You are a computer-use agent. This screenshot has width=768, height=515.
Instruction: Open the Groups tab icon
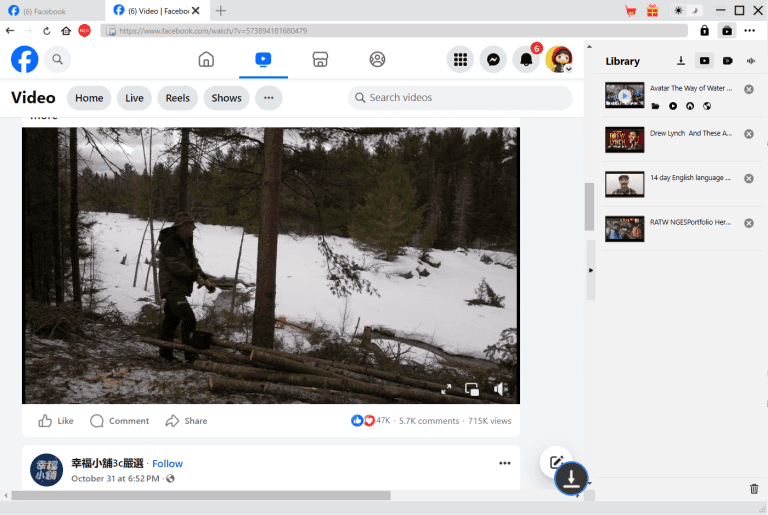tap(377, 59)
